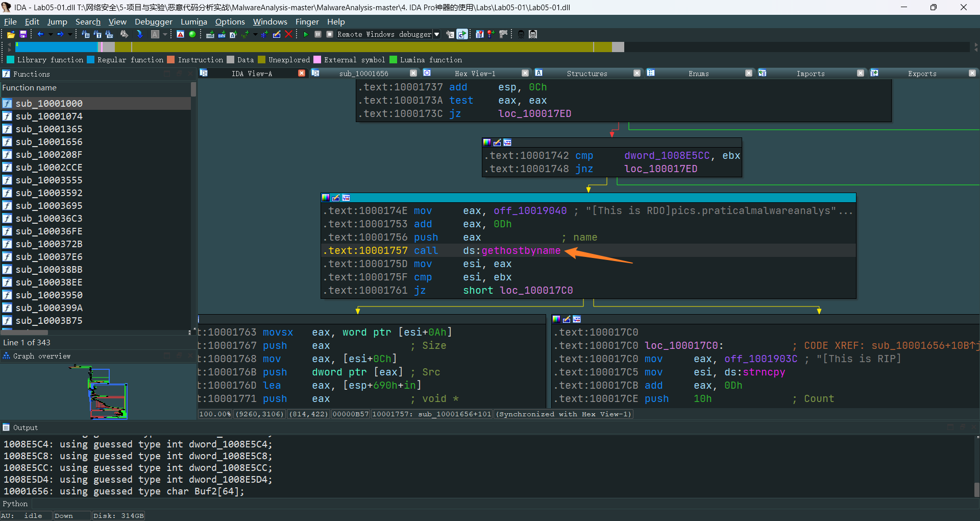980x521 pixels.
Task: Click the breakpoint list toolbar icon
Action: click(x=479, y=34)
